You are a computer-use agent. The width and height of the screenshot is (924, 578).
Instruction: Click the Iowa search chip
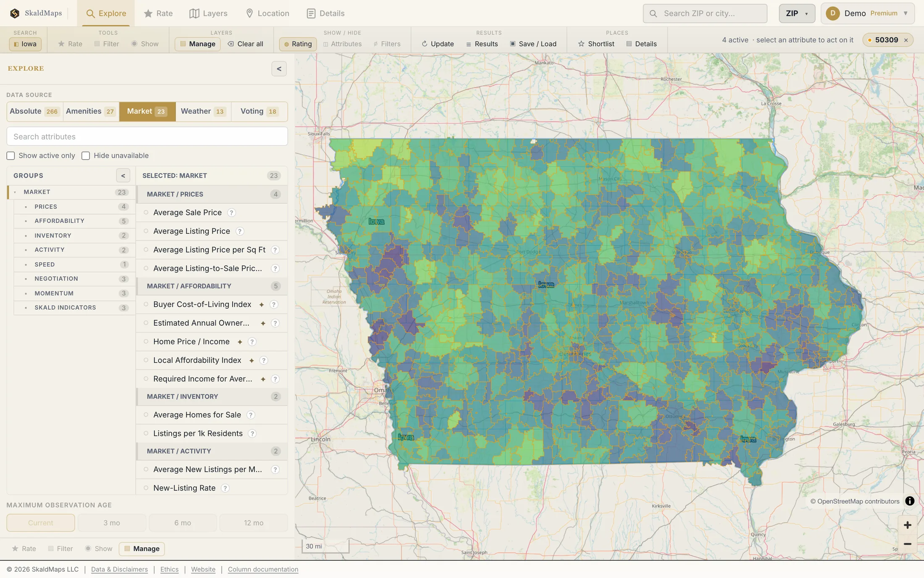[25, 44]
